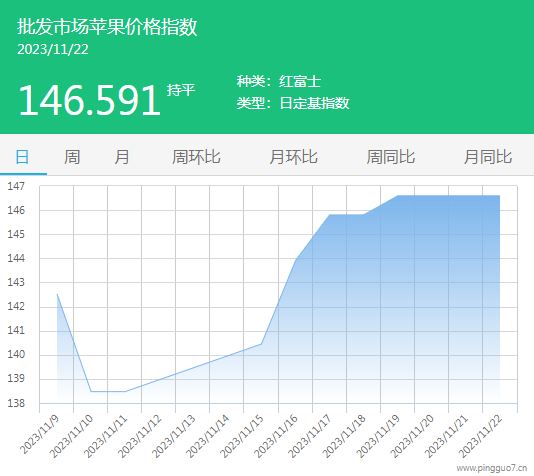Switch to the 月同比 tab
This screenshot has height=476, width=534.
point(488,157)
